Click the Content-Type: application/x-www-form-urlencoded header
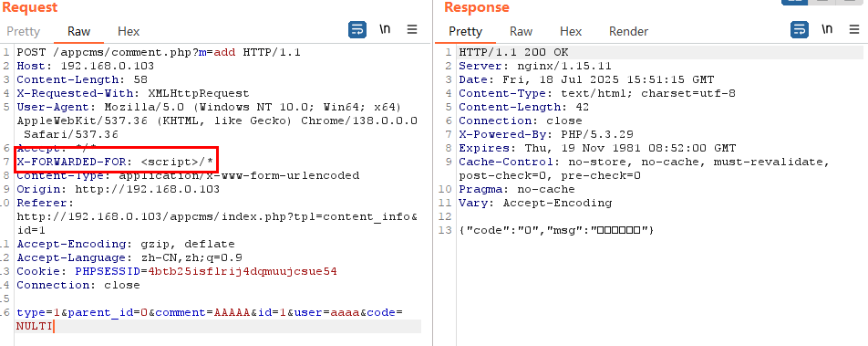 click(188, 175)
